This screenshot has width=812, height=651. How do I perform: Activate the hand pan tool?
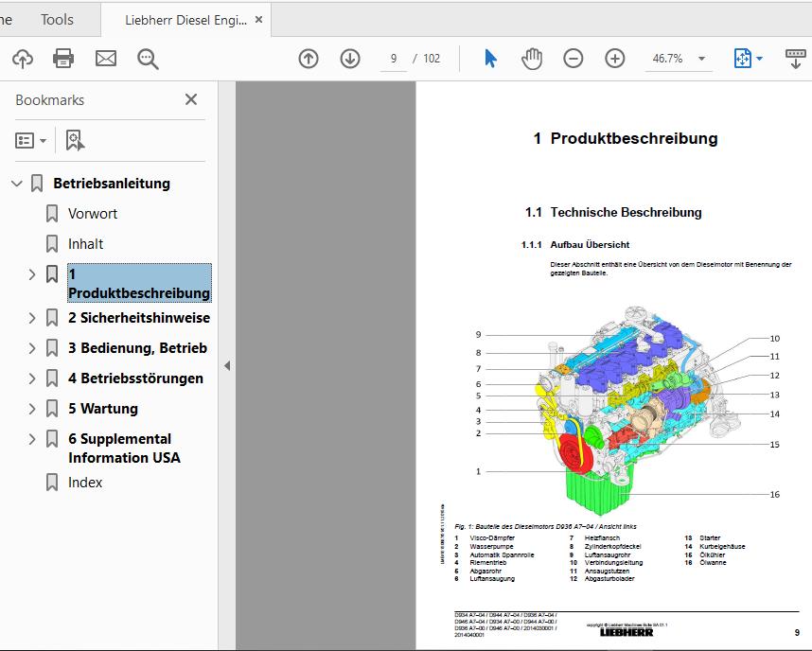point(532,59)
